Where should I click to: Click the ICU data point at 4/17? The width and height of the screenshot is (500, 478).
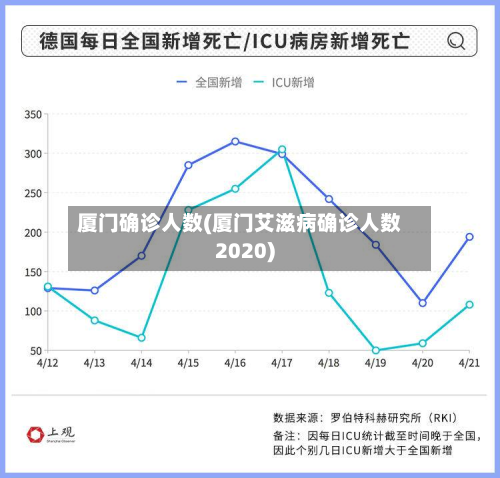[282, 149]
